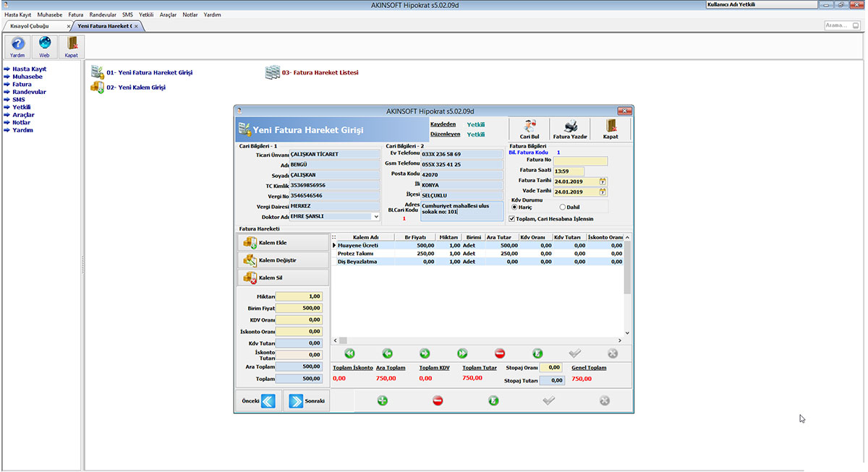Select the Hariç radio under Kdv Durumu
The image size is (868, 472).
[514, 206]
